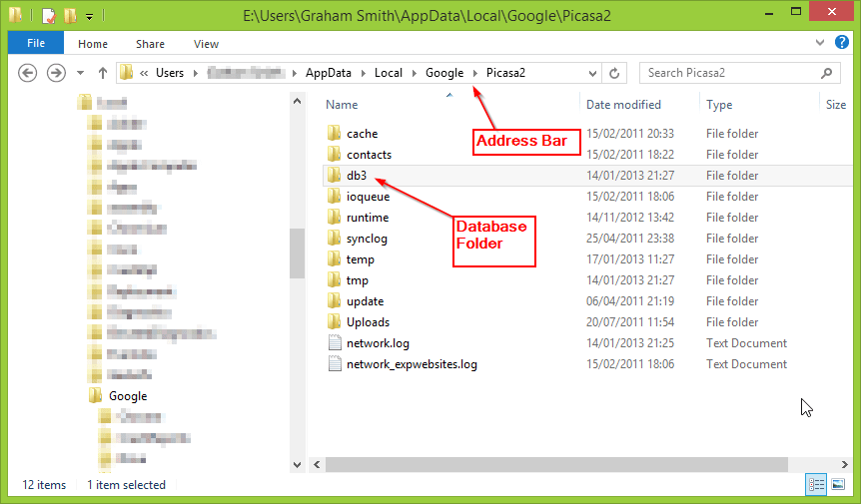
Task: Sort files by the Size column
Action: point(836,105)
